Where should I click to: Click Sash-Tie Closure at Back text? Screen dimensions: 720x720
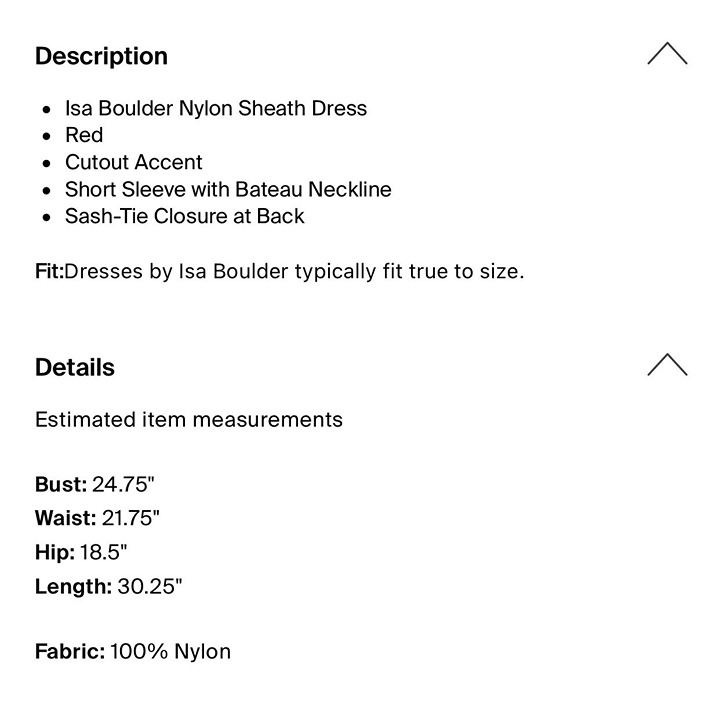click(185, 216)
